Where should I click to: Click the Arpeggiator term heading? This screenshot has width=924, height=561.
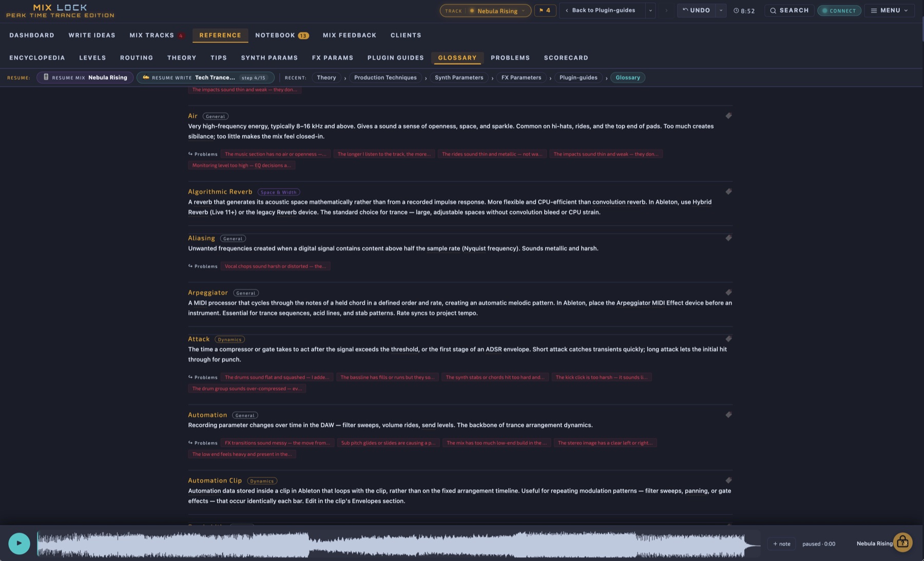(208, 293)
